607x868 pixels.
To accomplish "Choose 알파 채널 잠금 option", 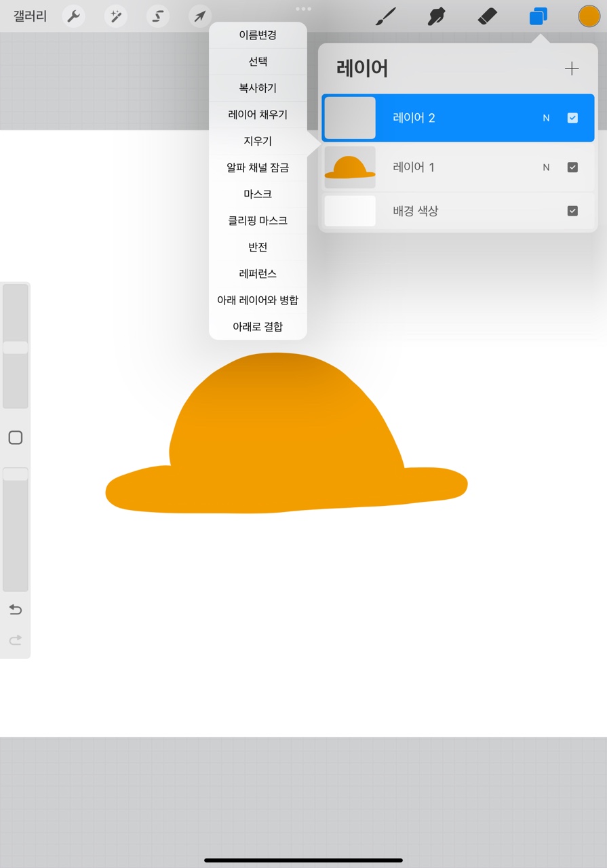I will point(258,167).
